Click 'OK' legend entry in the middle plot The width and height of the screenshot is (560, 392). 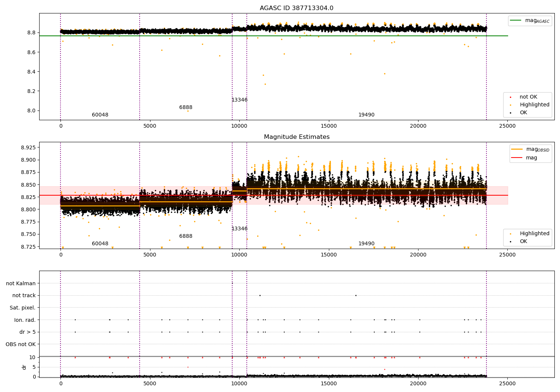coord(523,242)
